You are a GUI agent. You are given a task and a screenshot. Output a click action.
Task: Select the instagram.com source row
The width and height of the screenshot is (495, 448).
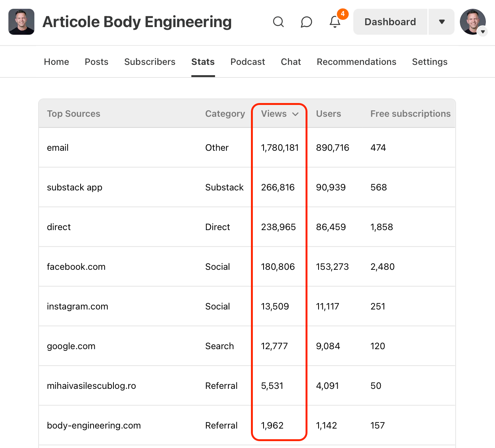coord(247,306)
